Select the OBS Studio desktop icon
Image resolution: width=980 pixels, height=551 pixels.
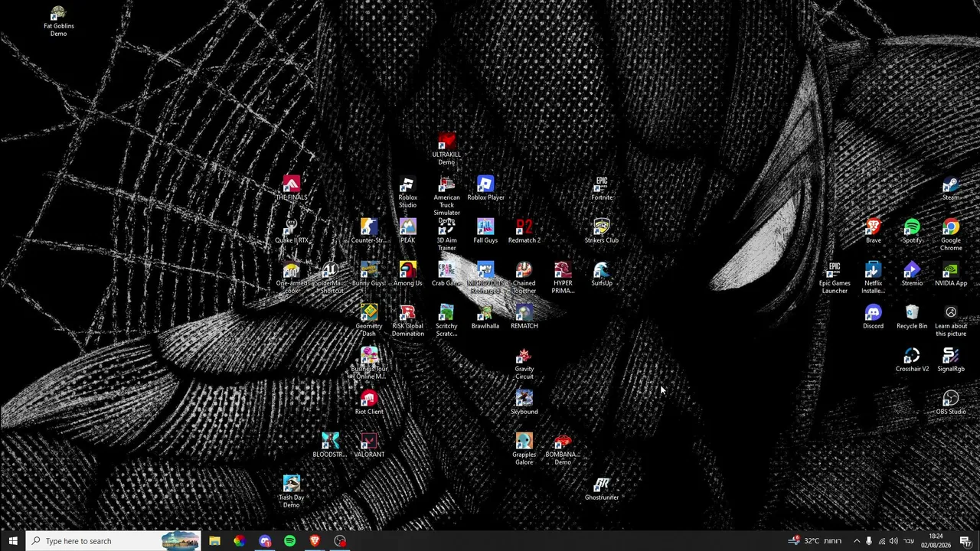951,403
